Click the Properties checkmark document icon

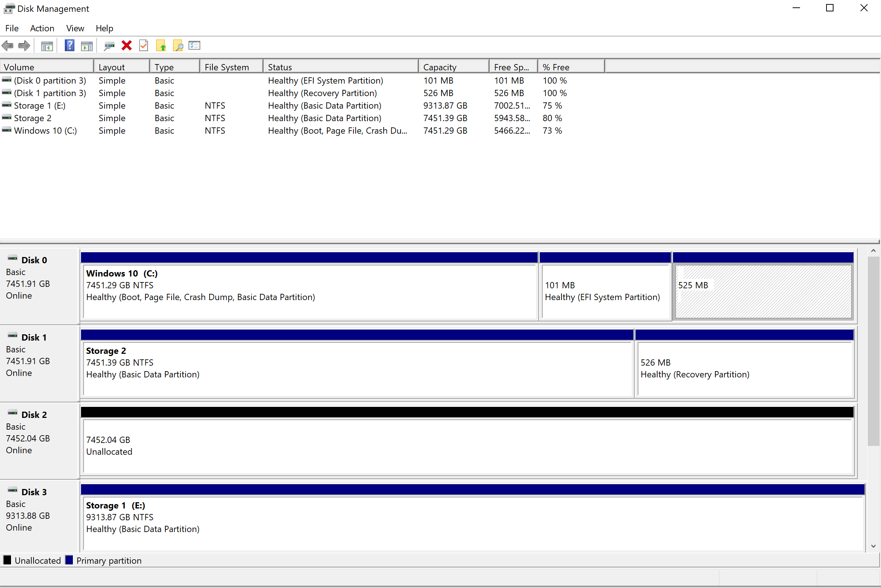click(x=144, y=46)
